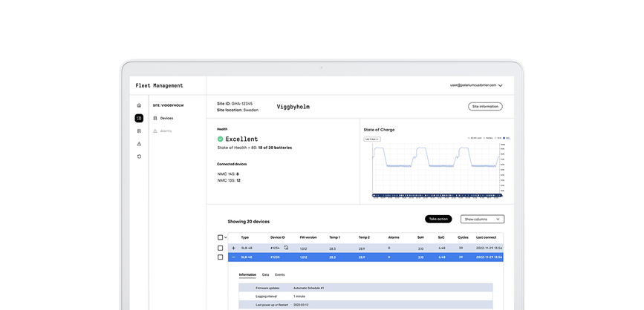Screen dimensions: 644x310
Task: Click the refresh history icon in left rail
Action: 139,156
